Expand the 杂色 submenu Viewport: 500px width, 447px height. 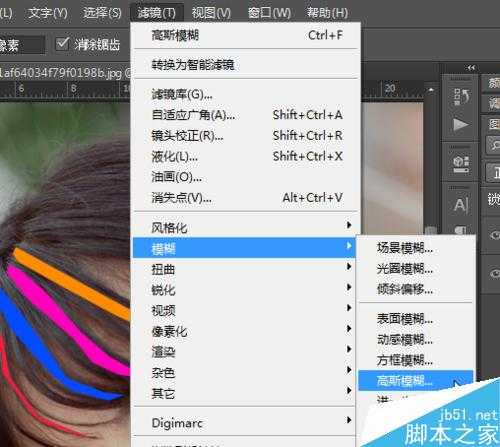coord(244,372)
